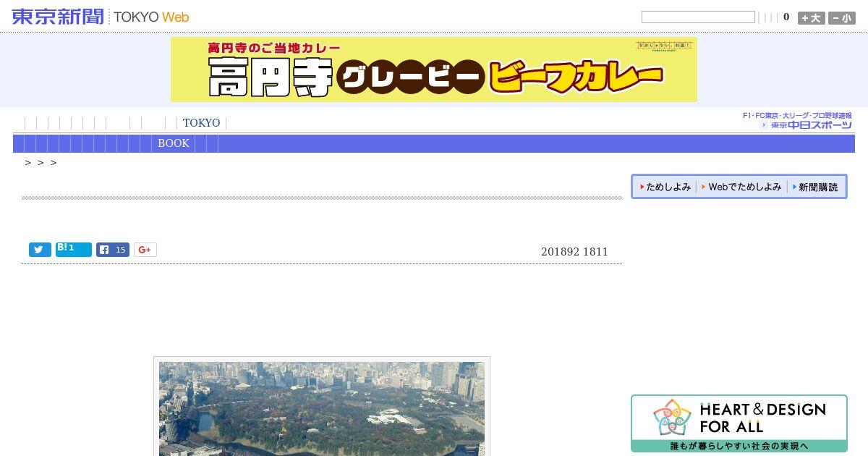
Task: Share via the Google+ icon
Action: (x=145, y=250)
